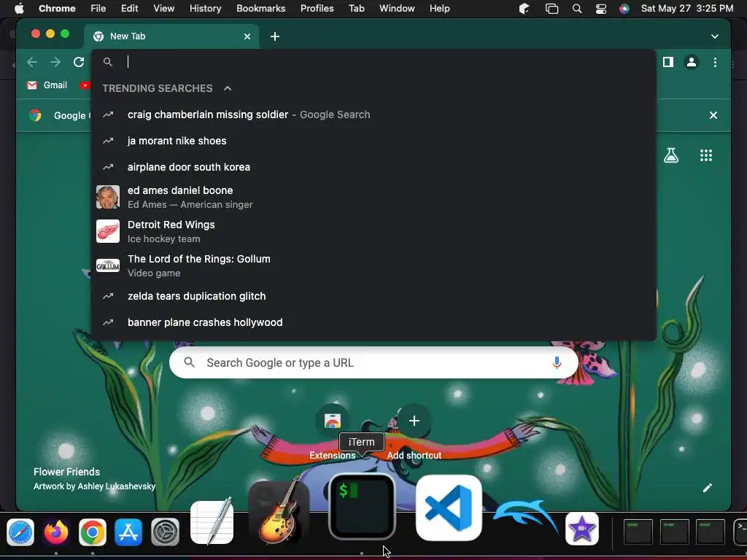
Task: Click the Chrome icon in the Dock
Action: pos(93,532)
